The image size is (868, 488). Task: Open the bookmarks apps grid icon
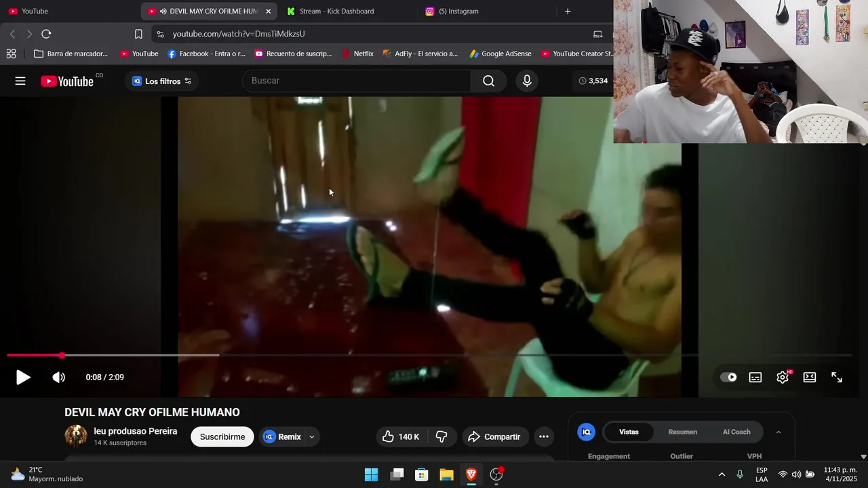pos(11,54)
